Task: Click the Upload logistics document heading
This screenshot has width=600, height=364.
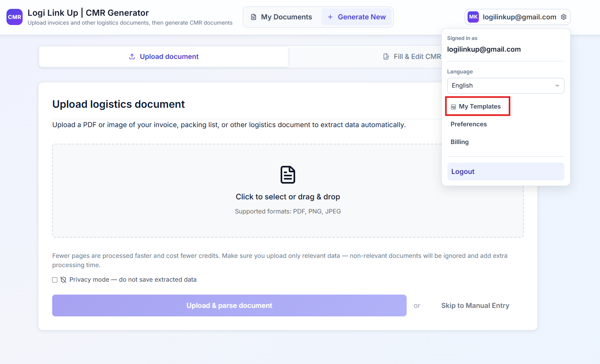Action: click(x=118, y=104)
